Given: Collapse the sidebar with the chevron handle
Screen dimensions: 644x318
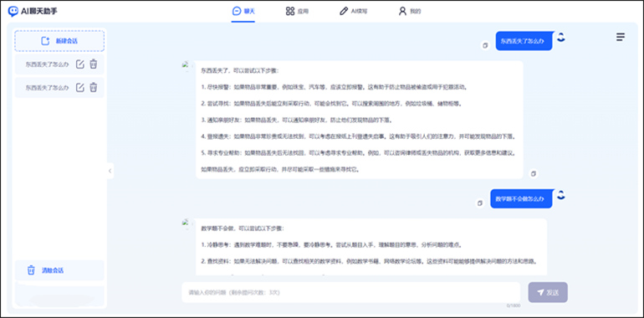Looking at the screenshot, I should coord(110,171).
